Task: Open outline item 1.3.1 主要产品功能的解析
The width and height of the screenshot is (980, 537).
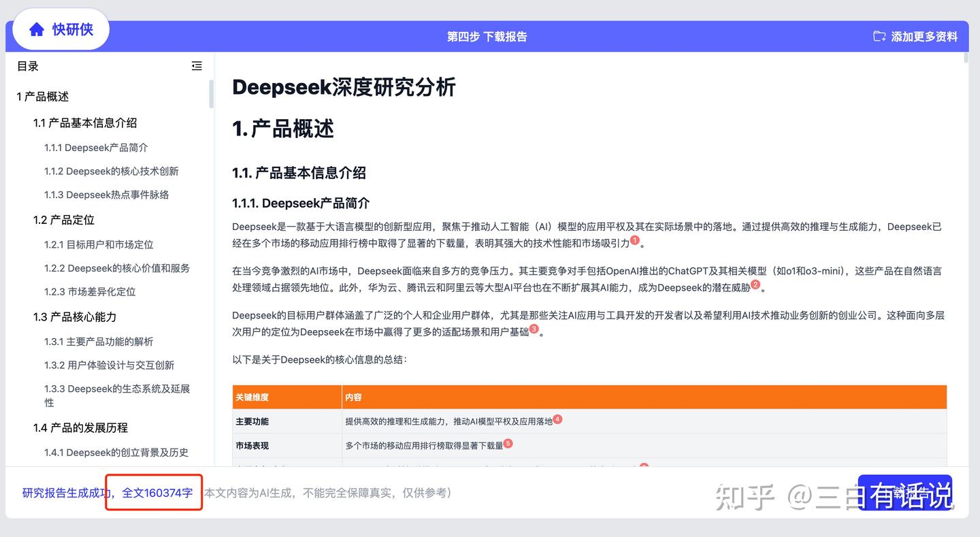Action: 99,342
